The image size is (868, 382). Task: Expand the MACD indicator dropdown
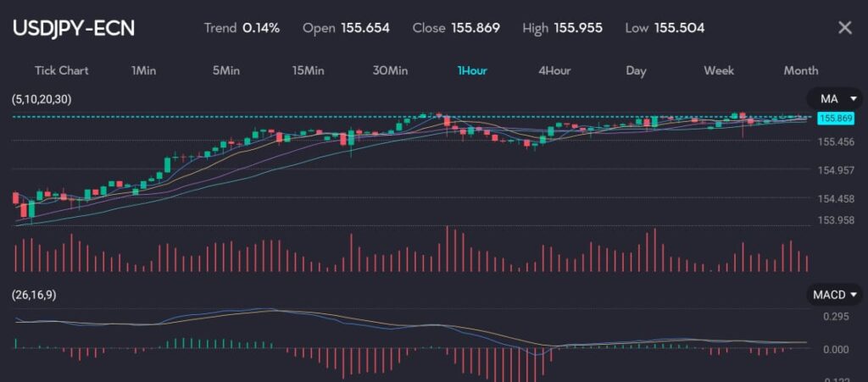coord(835,295)
